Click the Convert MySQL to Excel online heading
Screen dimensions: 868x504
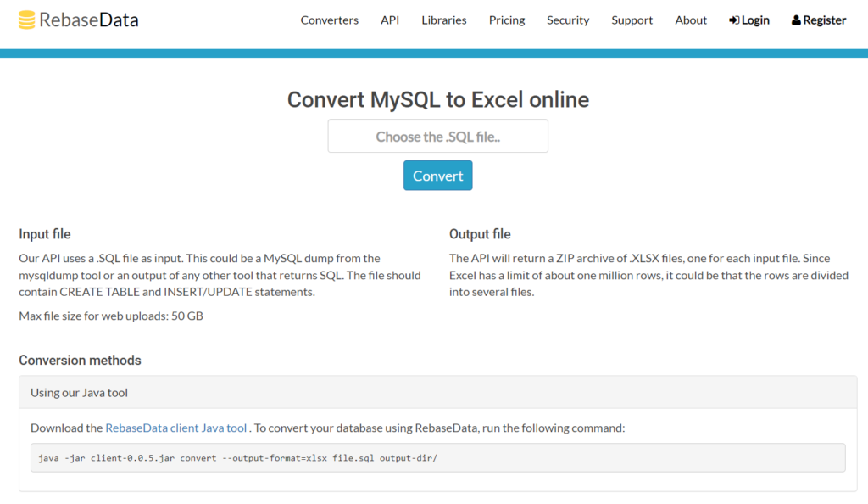pyautogui.click(x=438, y=99)
